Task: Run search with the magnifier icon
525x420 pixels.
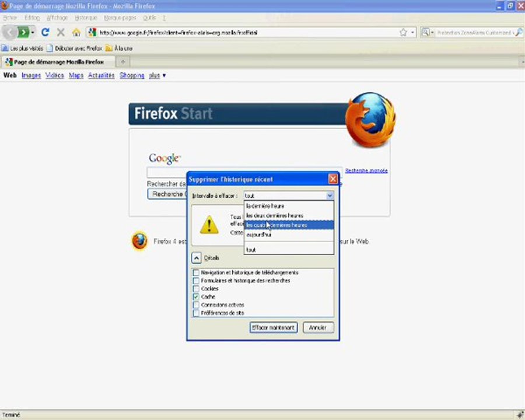Action: pyautogui.click(x=519, y=33)
